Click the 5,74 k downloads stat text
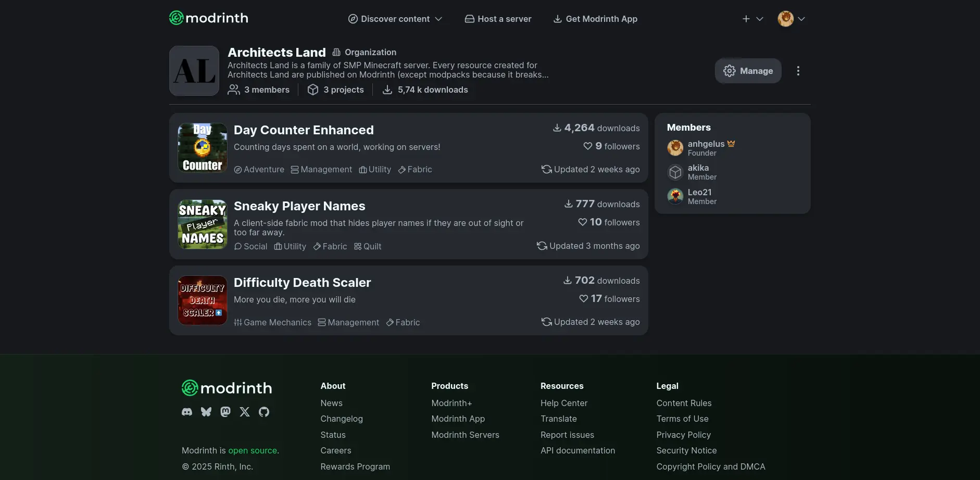This screenshot has height=480, width=980. tap(433, 90)
